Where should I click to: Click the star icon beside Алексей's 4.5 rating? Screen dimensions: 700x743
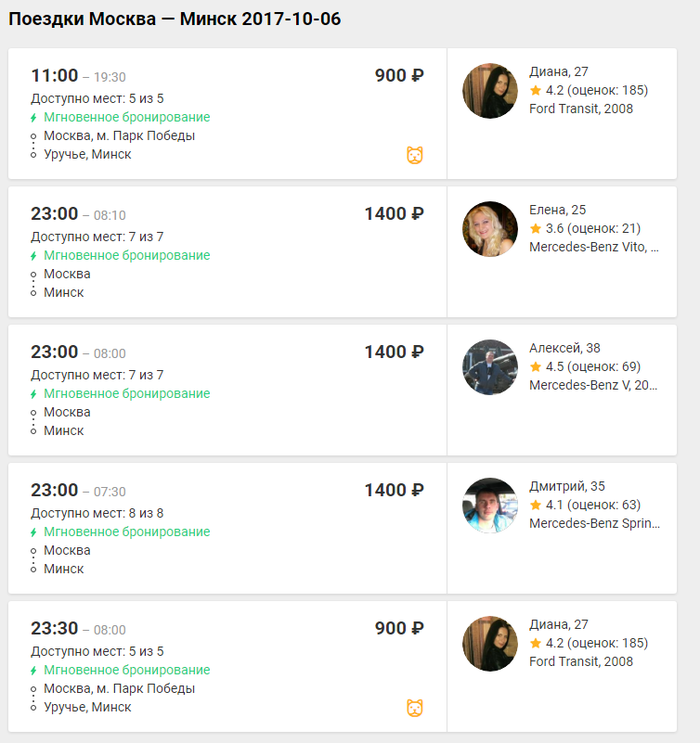coord(535,367)
